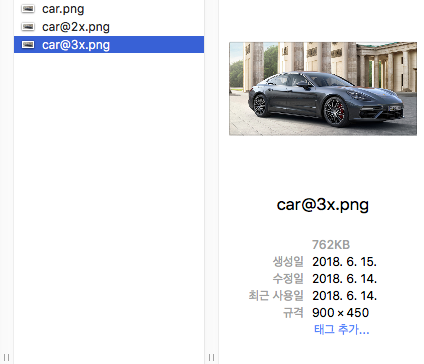
Task: Click the 생성일 date 2018. 6. 15.
Action: 344,262
